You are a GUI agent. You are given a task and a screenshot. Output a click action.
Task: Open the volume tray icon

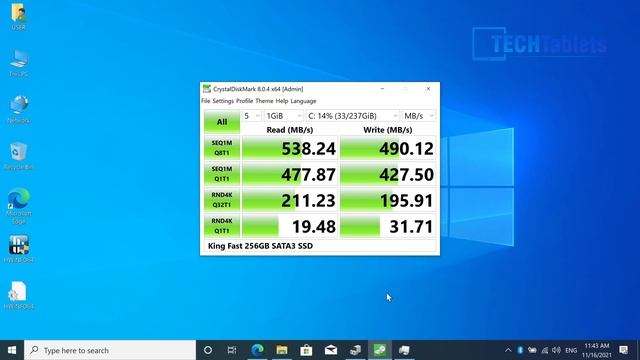(556, 350)
